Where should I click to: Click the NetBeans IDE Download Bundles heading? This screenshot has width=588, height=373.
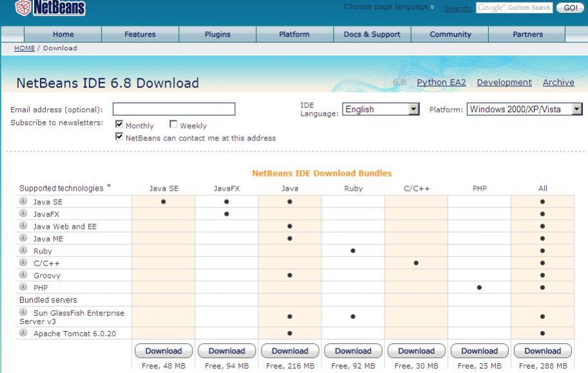(x=322, y=173)
